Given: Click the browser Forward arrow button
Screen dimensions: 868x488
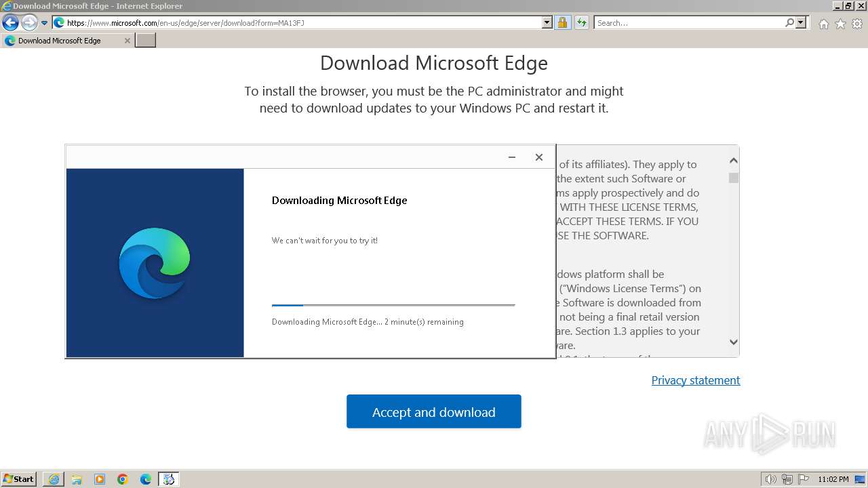Looking at the screenshot, I should click(x=29, y=22).
